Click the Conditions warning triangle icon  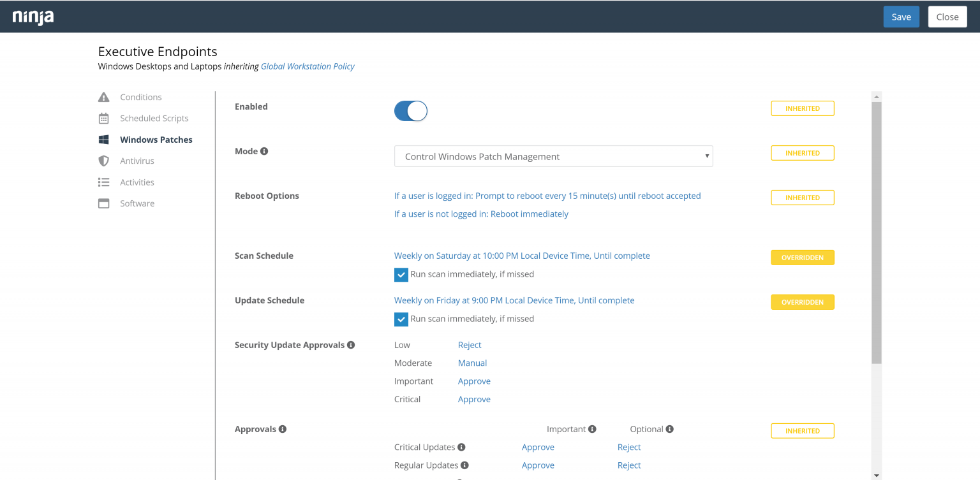[x=103, y=97]
